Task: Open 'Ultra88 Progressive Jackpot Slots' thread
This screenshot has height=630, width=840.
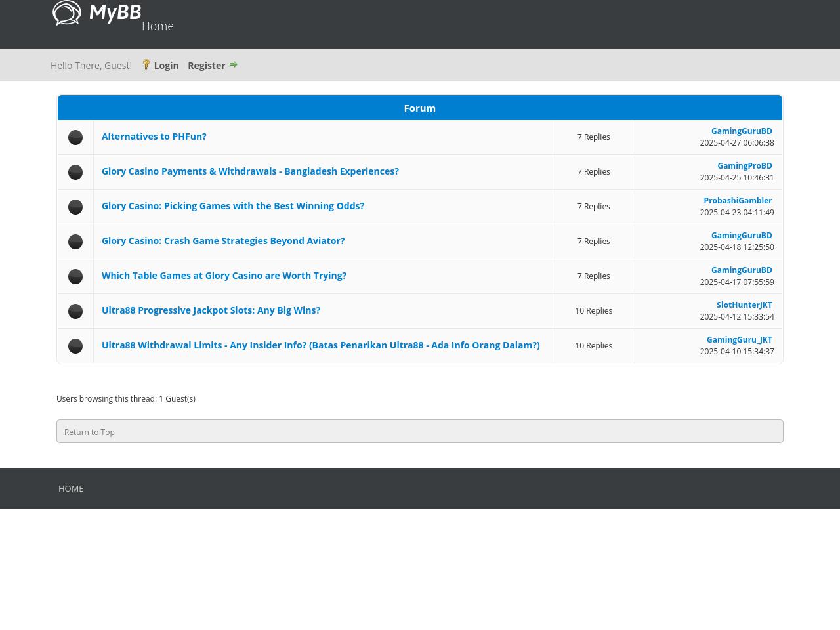Action: click(211, 310)
